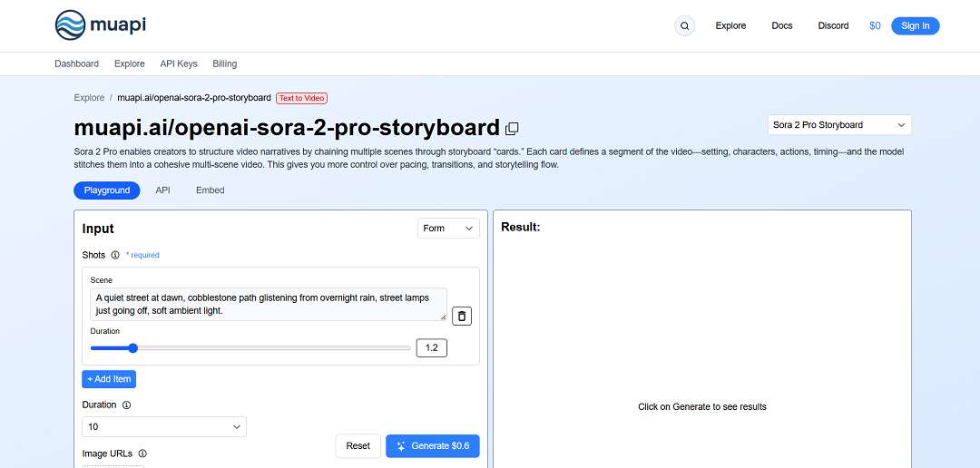Click the scene Duration slider handle
980x468 pixels.
pos(132,348)
